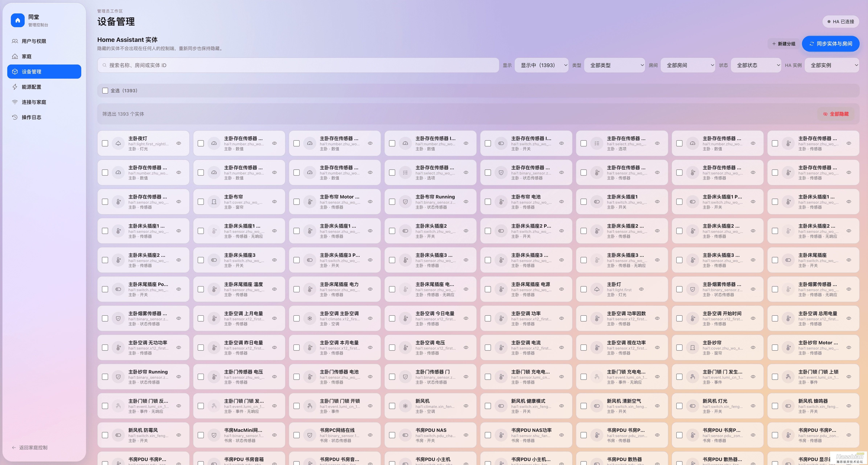
Task: Open the 连接与家庭 sidebar item
Action: click(x=44, y=102)
